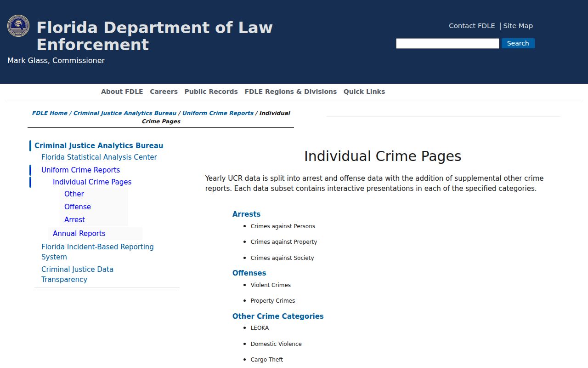The image size is (588, 368).
Task: Select Individual Crime Pages in sidebar
Action: click(x=92, y=182)
